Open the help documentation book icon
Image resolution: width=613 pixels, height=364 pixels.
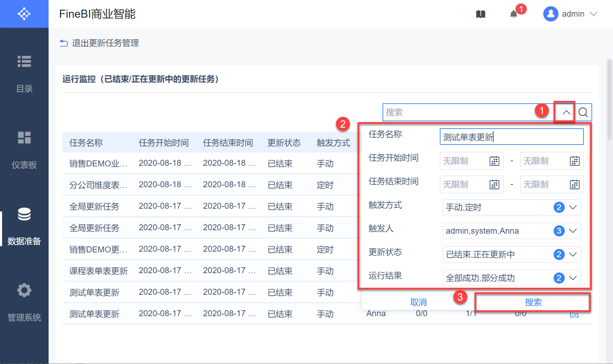pos(480,14)
